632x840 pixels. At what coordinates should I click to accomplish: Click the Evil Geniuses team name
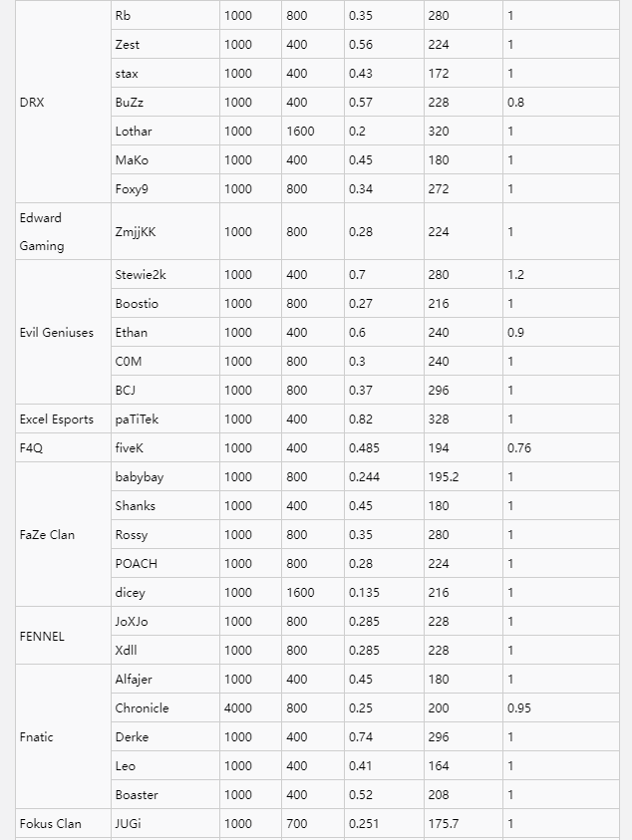tap(57, 332)
